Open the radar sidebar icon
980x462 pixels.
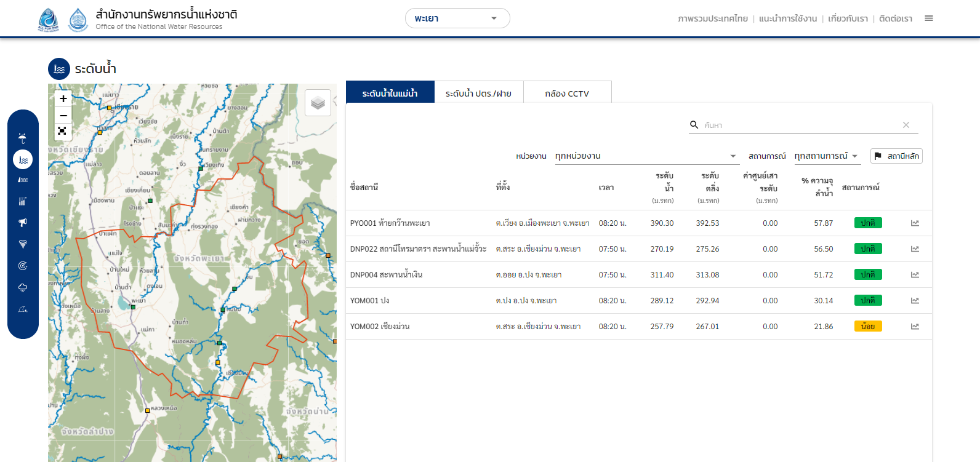pyautogui.click(x=23, y=266)
